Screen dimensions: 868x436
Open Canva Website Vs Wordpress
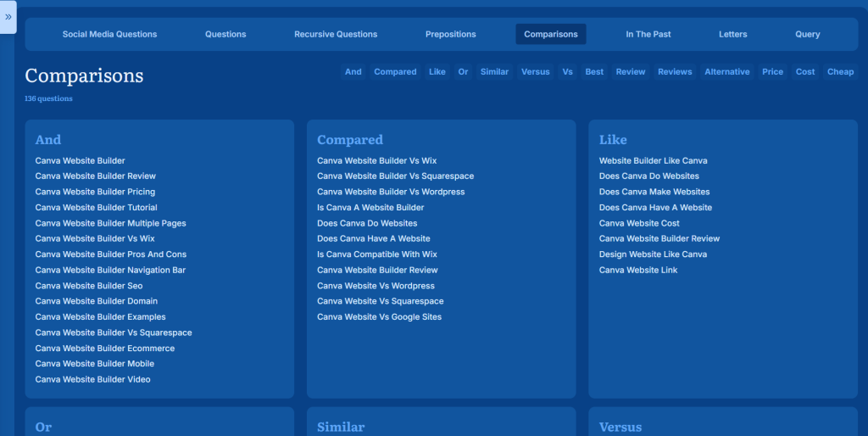[376, 286]
